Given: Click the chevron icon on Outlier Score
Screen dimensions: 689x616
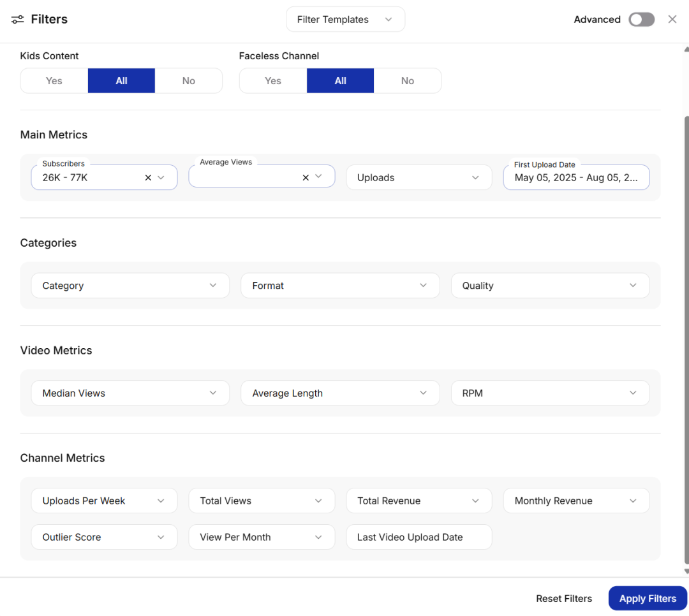Looking at the screenshot, I should [161, 538].
